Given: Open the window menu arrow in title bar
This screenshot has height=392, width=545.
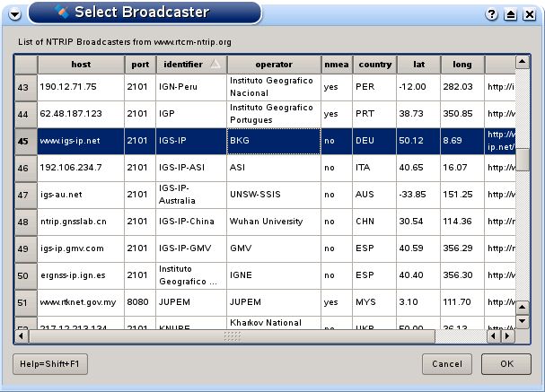Looking at the screenshot, I should [13, 13].
